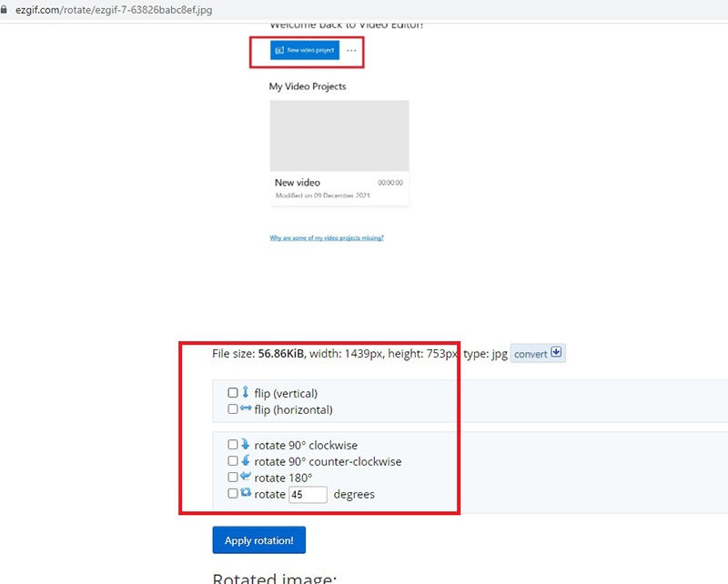Focus the rotate degrees input field
The width and height of the screenshot is (728, 584).
click(x=308, y=495)
